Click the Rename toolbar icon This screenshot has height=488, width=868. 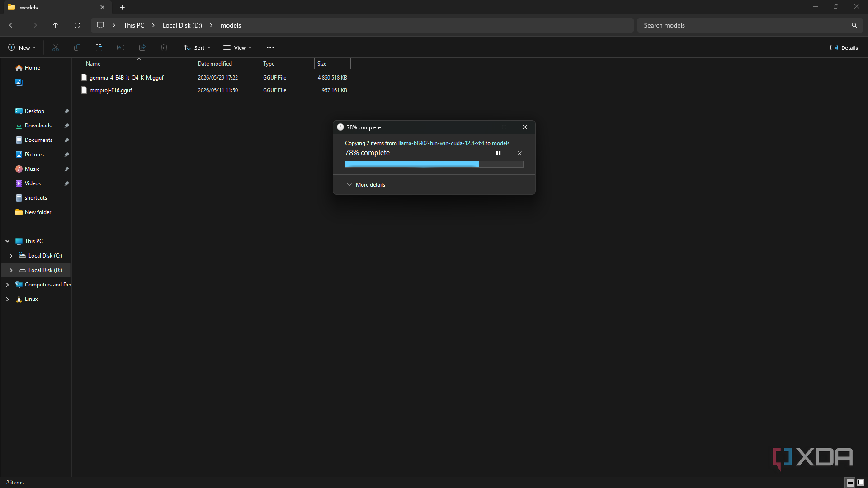click(121, 47)
